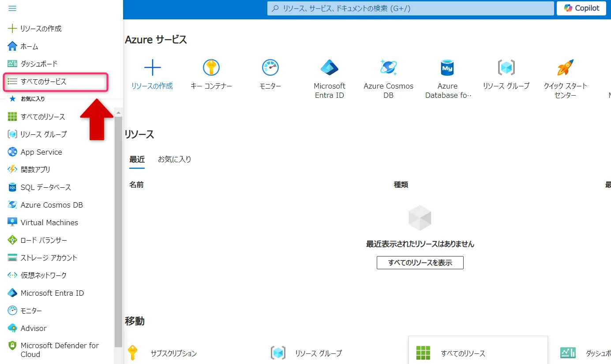The image size is (611, 364).
Task: Switch to the 最近 tab
Action: pyautogui.click(x=137, y=160)
